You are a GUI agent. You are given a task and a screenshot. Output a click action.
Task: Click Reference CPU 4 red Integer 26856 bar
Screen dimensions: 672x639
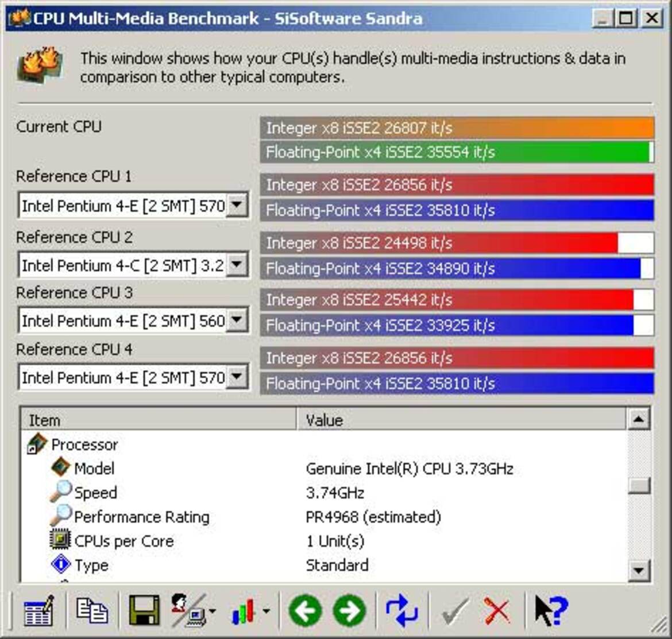(457, 358)
